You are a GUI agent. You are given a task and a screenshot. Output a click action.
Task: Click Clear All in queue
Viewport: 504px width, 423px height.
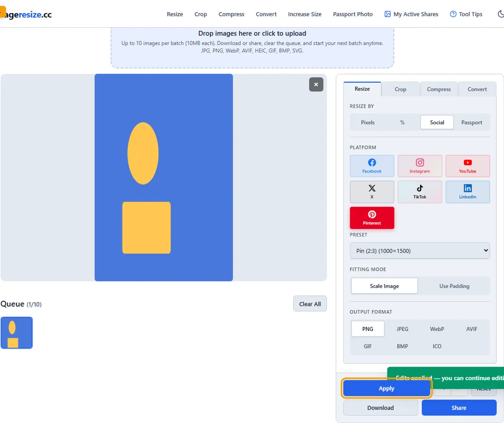click(x=310, y=304)
